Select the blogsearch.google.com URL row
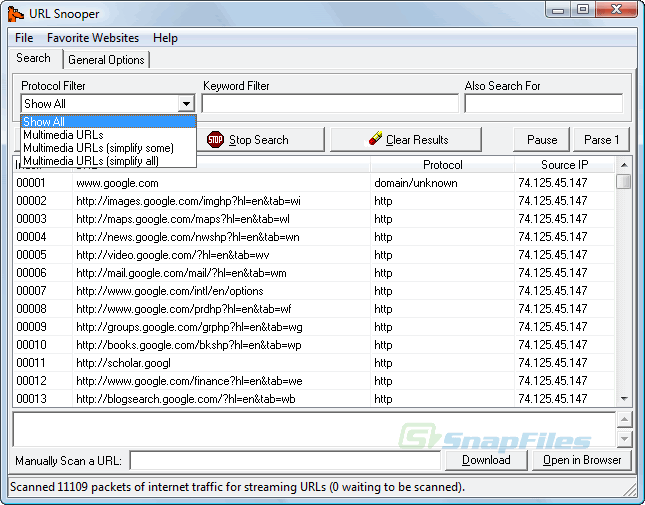This screenshot has width=645, height=505. 314,398
